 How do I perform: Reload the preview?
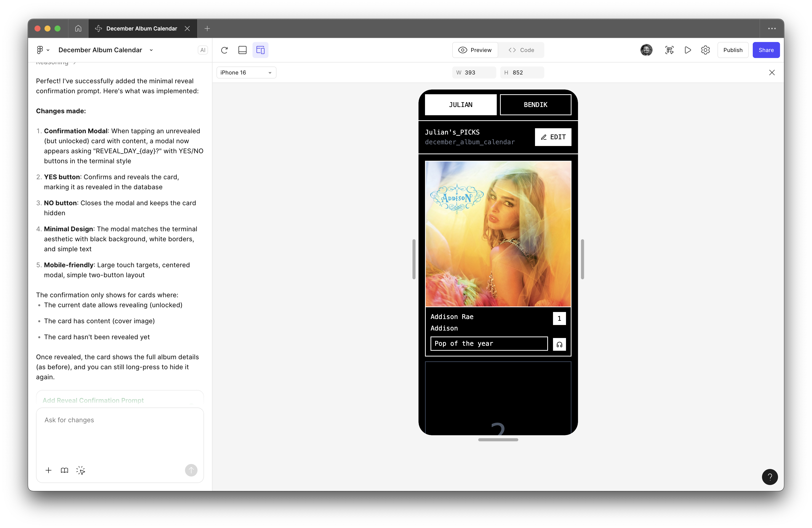coord(224,50)
